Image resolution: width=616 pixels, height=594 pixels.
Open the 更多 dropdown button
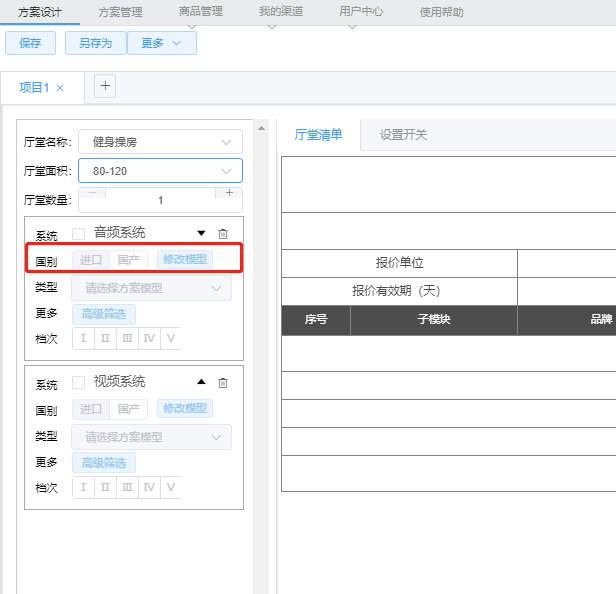click(x=162, y=43)
